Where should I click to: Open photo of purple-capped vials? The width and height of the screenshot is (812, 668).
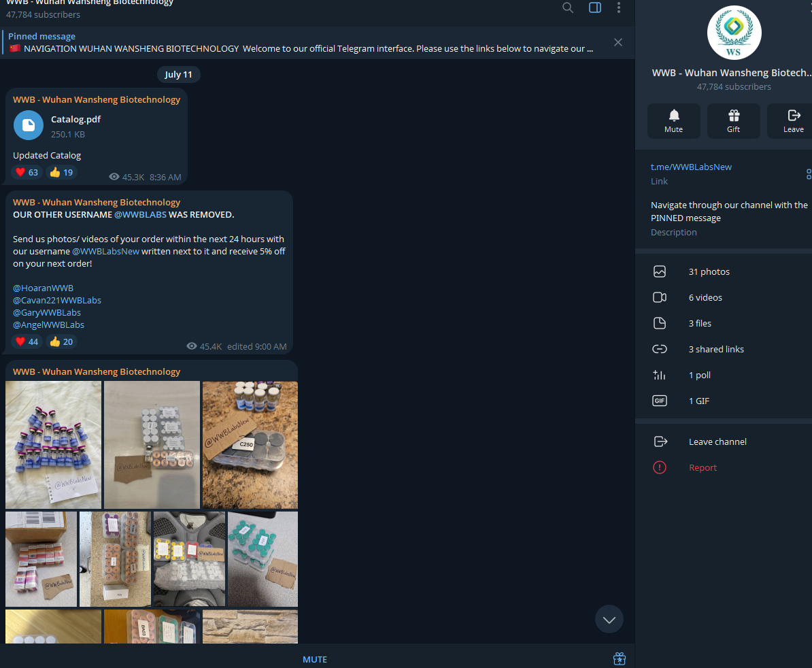pos(53,445)
